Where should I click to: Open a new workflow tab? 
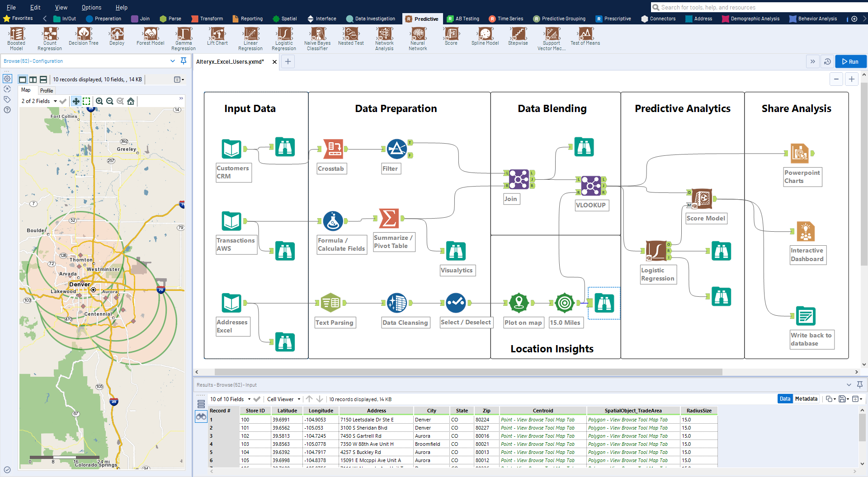point(288,61)
